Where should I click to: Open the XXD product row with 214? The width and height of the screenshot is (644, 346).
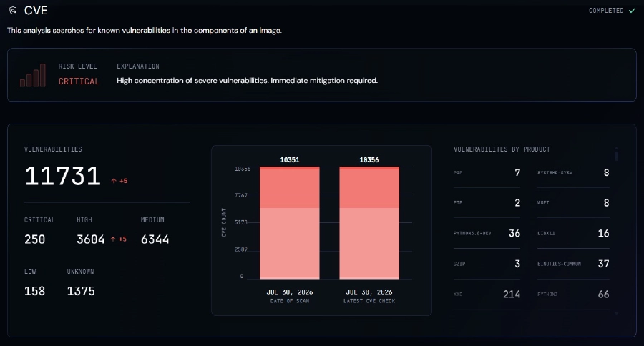pyautogui.click(x=487, y=295)
